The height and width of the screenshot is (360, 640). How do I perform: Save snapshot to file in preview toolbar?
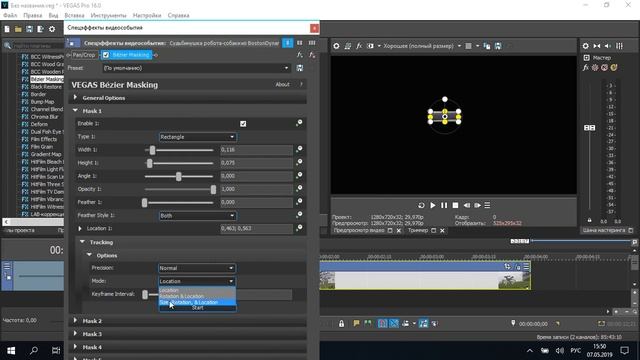coord(498,46)
